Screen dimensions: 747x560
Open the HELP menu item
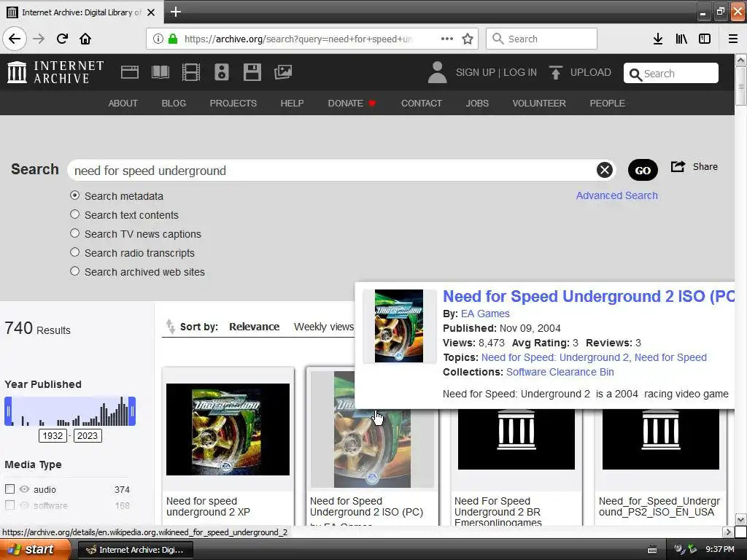292,104
